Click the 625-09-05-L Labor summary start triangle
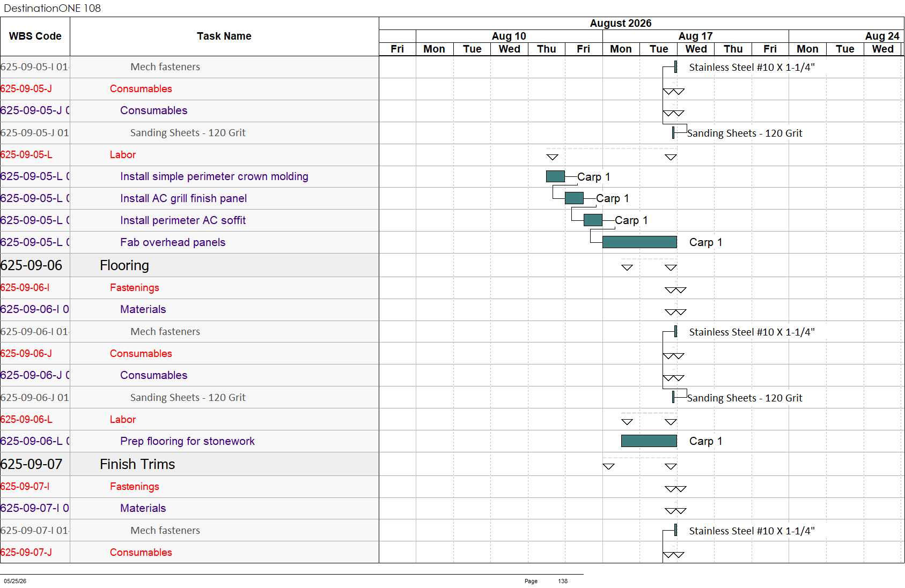The height and width of the screenshot is (588, 905). [553, 157]
